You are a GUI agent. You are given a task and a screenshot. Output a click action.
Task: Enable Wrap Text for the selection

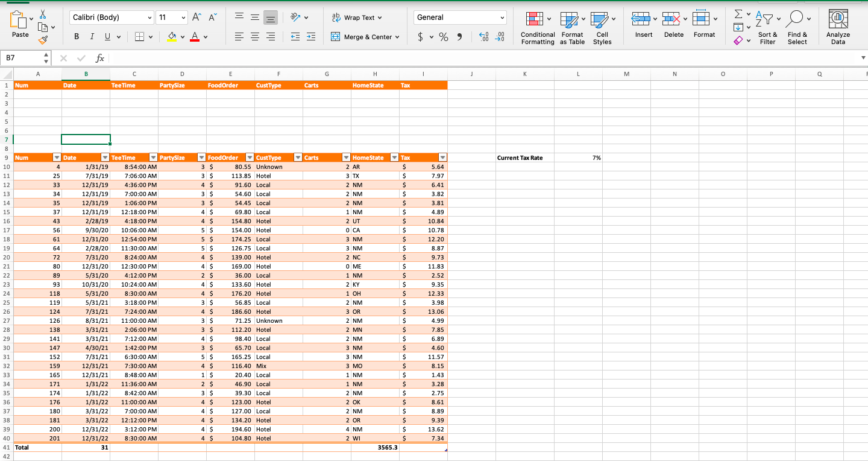pos(358,17)
